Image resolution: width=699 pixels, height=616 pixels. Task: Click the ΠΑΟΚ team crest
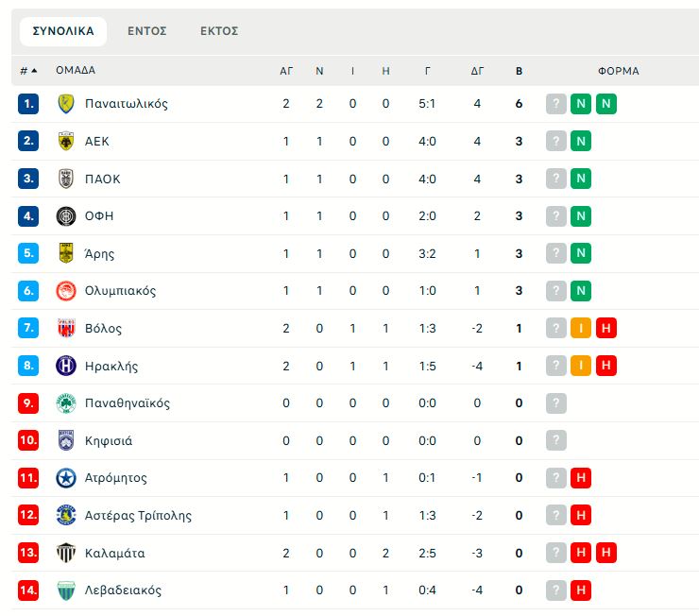coord(66,179)
